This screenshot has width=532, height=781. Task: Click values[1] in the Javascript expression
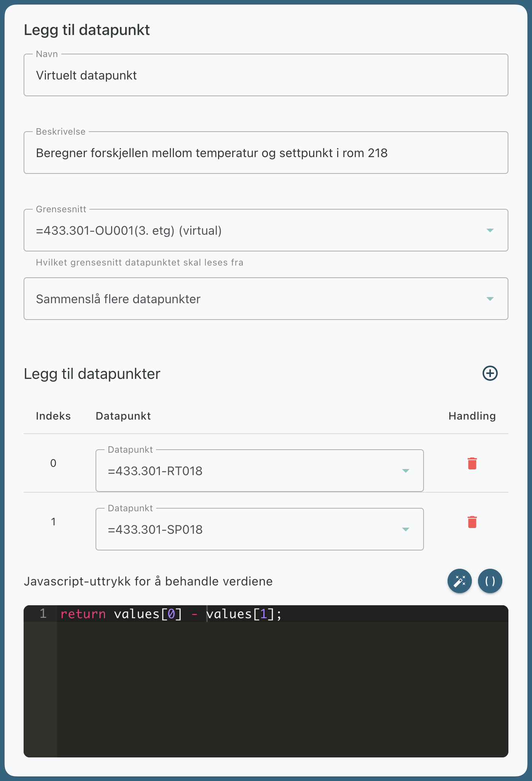[240, 614]
